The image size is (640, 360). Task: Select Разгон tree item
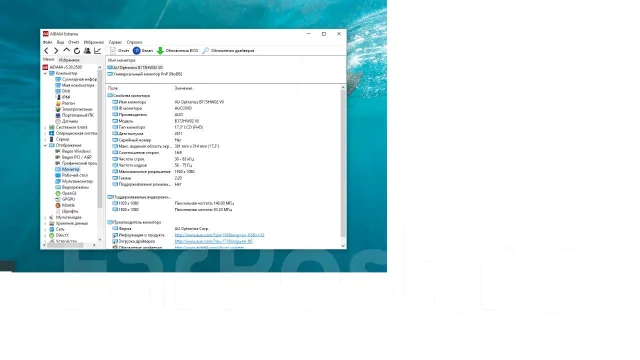pyautogui.click(x=65, y=103)
